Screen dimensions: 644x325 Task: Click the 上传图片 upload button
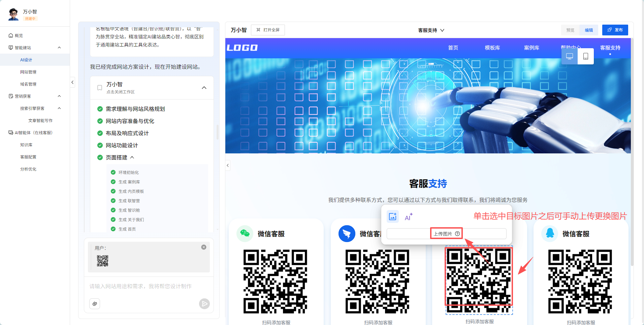[x=446, y=234]
